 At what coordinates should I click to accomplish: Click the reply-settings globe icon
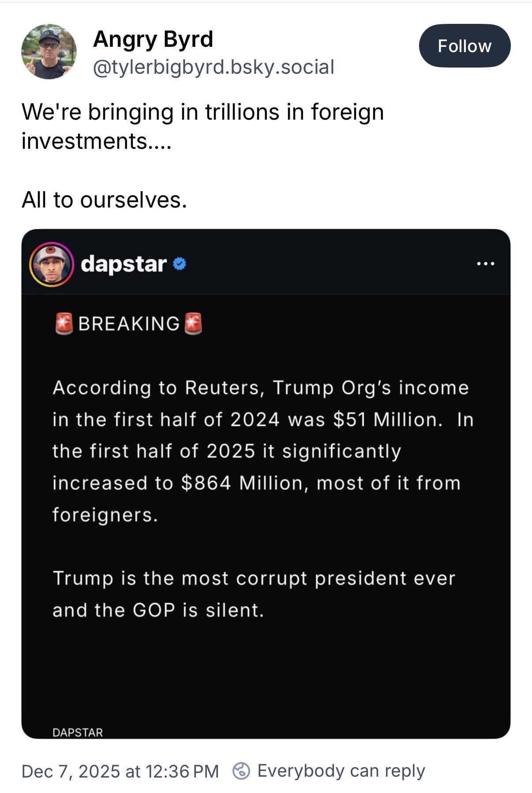[x=241, y=771]
